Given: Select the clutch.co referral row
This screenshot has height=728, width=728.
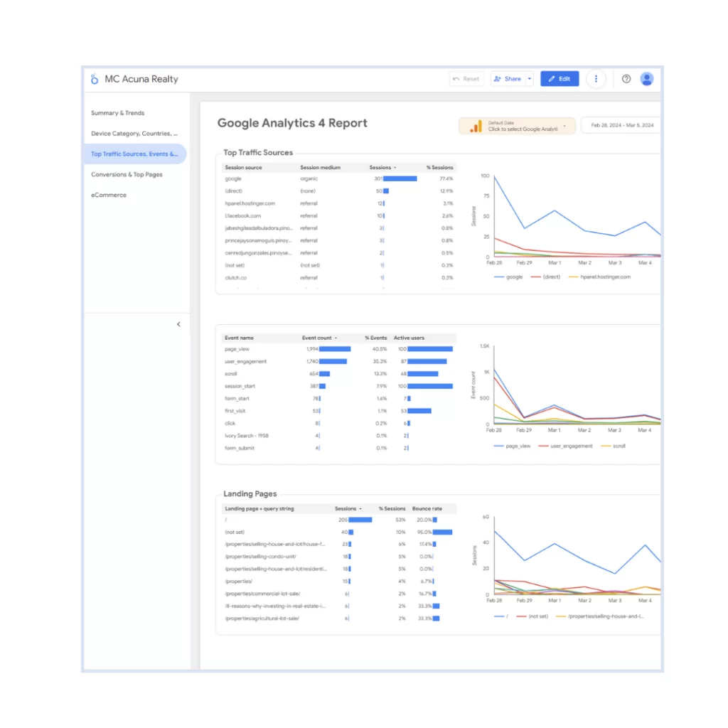Looking at the screenshot, I should pyautogui.click(x=339, y=278).
